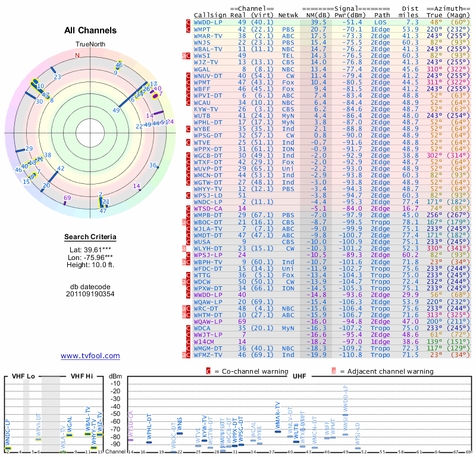Click the co-channel warning icon for W14CM
This screenshot has height=457, width=476.
pos(188,342)
